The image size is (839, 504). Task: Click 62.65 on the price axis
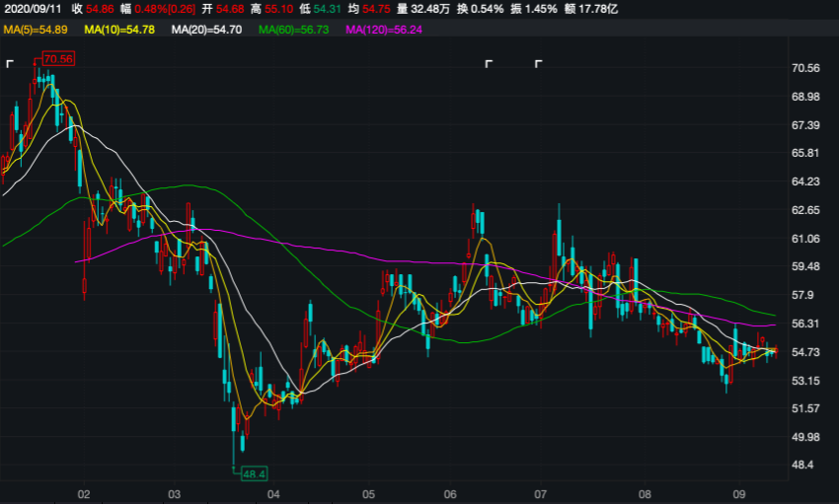click(x=805, y=210)
